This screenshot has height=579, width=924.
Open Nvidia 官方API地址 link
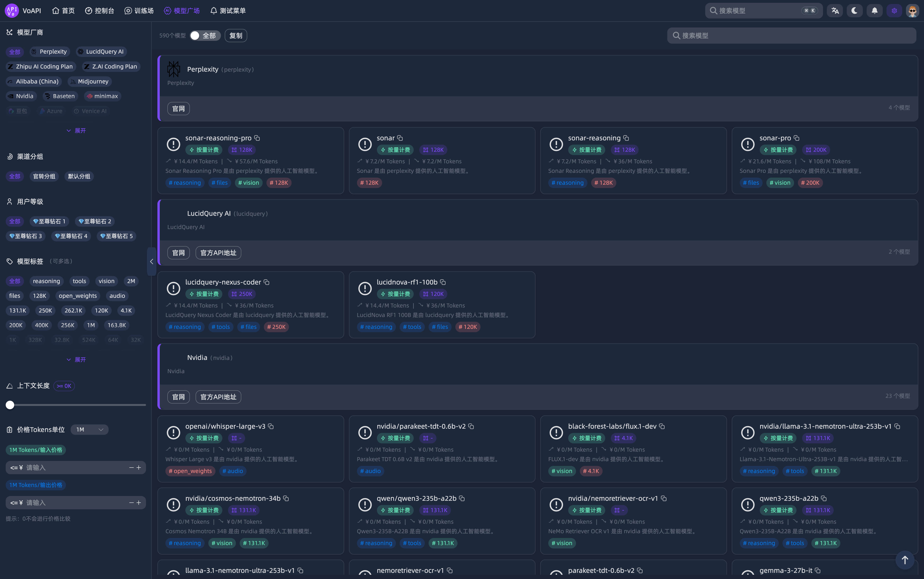pyautogui.click(x=218, y=397)
